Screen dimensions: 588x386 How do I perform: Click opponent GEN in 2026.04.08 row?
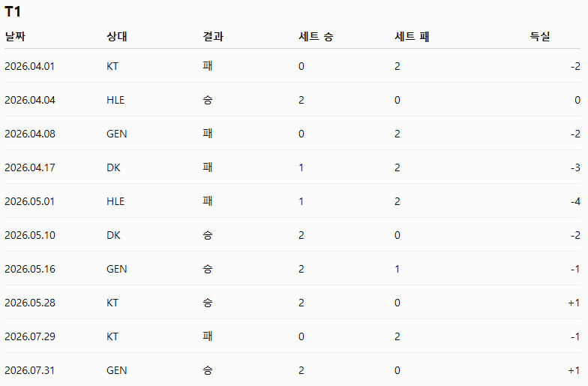117,134
